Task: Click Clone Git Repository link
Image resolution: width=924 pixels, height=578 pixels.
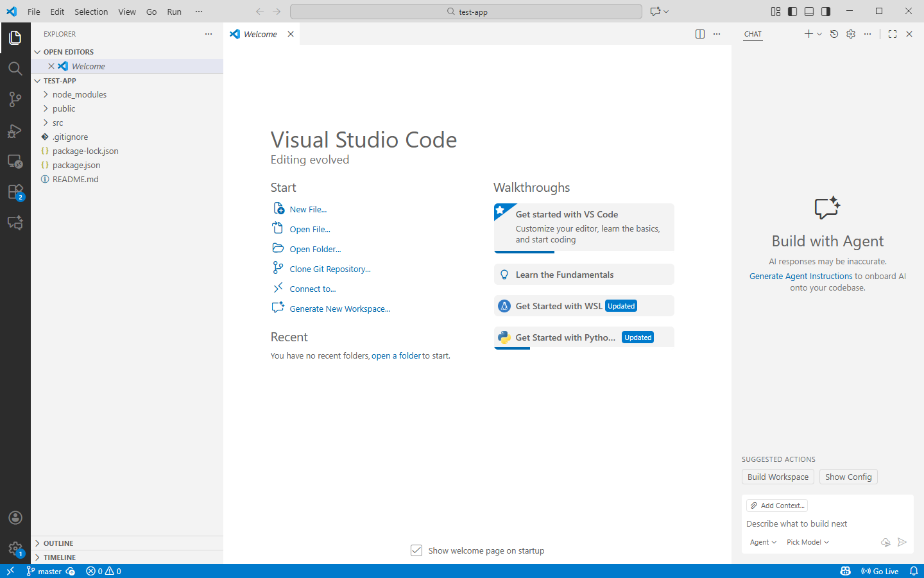Action: click(x=330, y=269)
